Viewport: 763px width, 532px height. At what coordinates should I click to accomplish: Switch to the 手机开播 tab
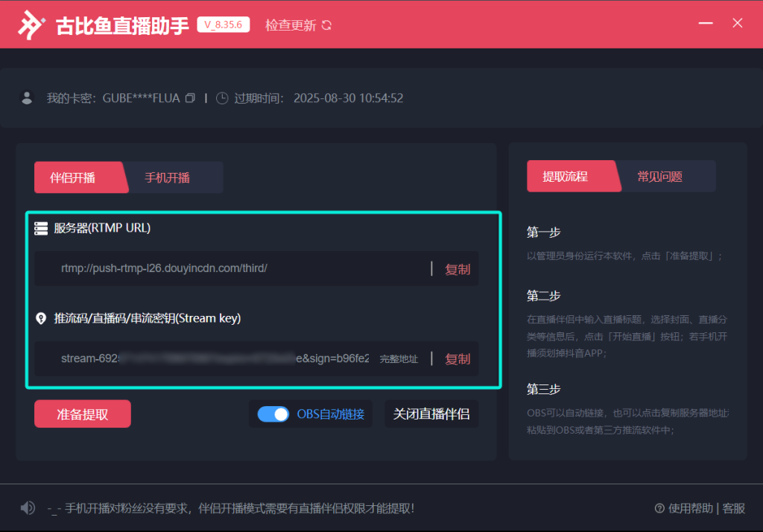pos(168,177)
